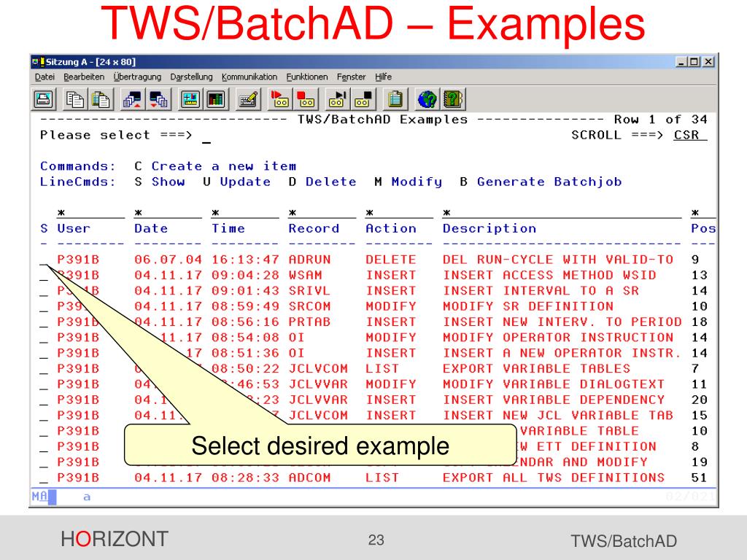Click the filter field above Date column
This screenshot has height=560, width=747.
tap(169, 214)
